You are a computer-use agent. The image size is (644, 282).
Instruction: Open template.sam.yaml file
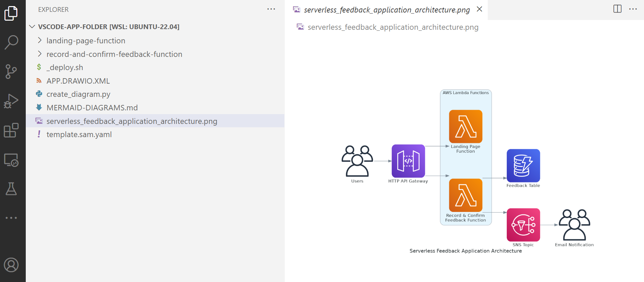[x=155, y=134]
